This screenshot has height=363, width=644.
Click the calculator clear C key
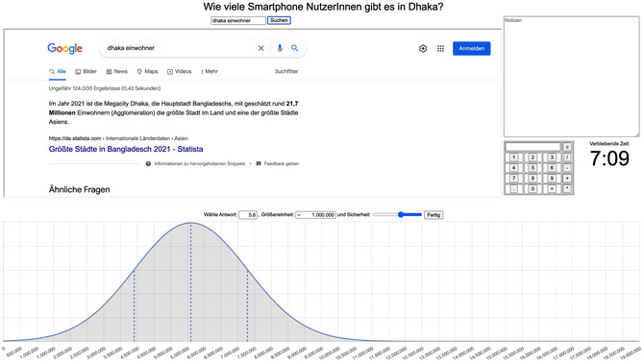pos(567,147)
